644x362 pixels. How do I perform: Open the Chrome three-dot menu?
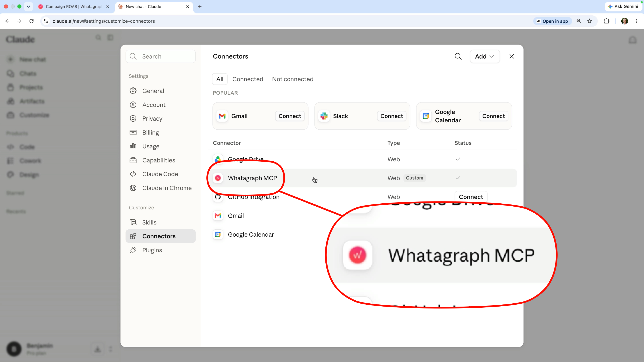click(x=637, y=21)
